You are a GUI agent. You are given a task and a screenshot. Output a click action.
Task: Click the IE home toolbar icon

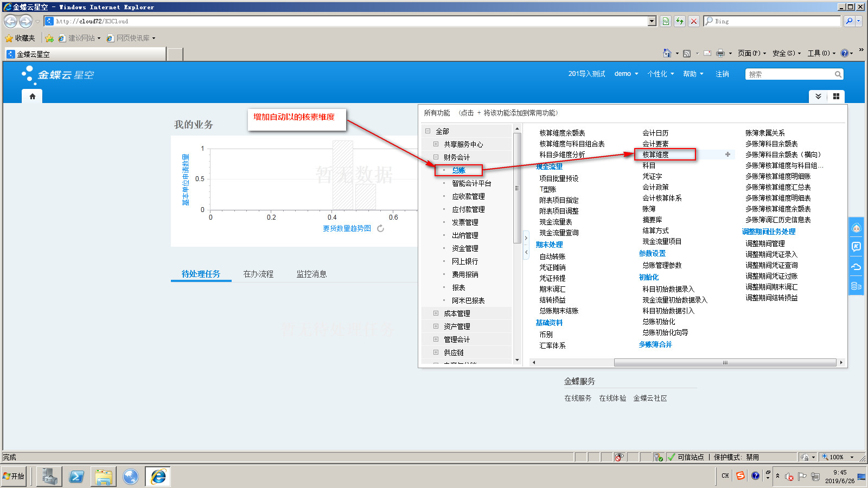click(667, 53)
